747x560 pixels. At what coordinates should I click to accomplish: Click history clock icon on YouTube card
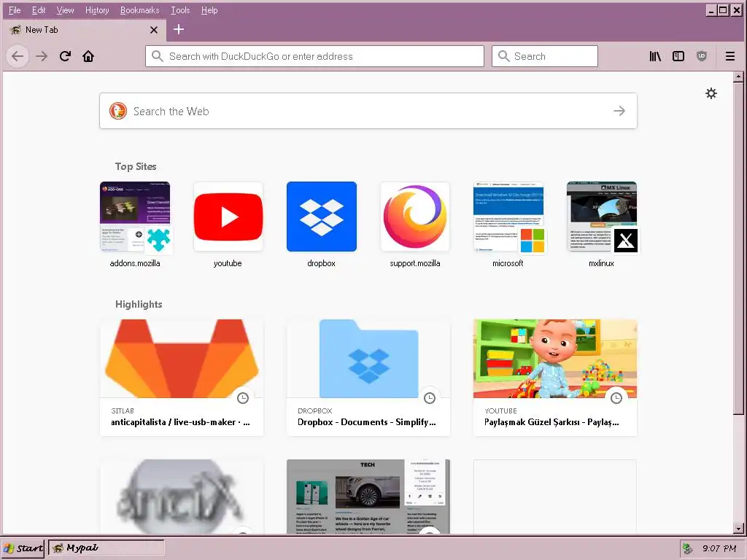coord(616,398)
